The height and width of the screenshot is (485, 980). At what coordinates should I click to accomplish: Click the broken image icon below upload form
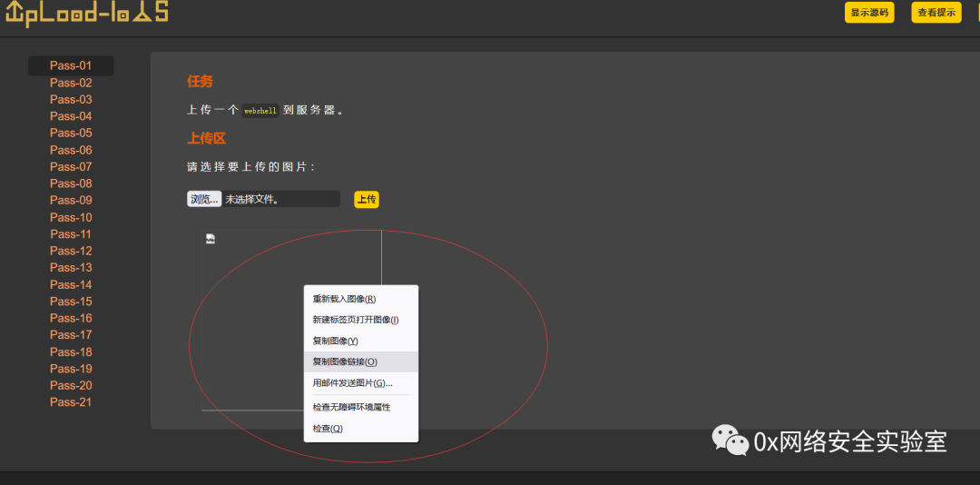(x=211, y=239)
